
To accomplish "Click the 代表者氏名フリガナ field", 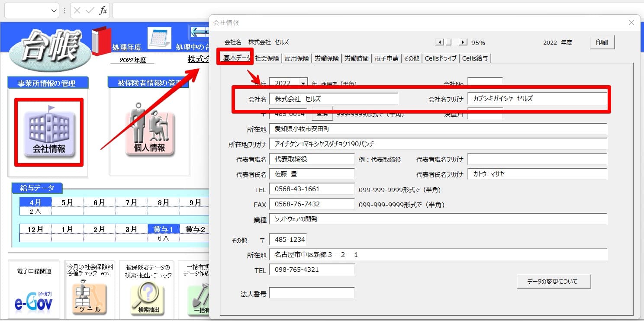I will point(537,174).
